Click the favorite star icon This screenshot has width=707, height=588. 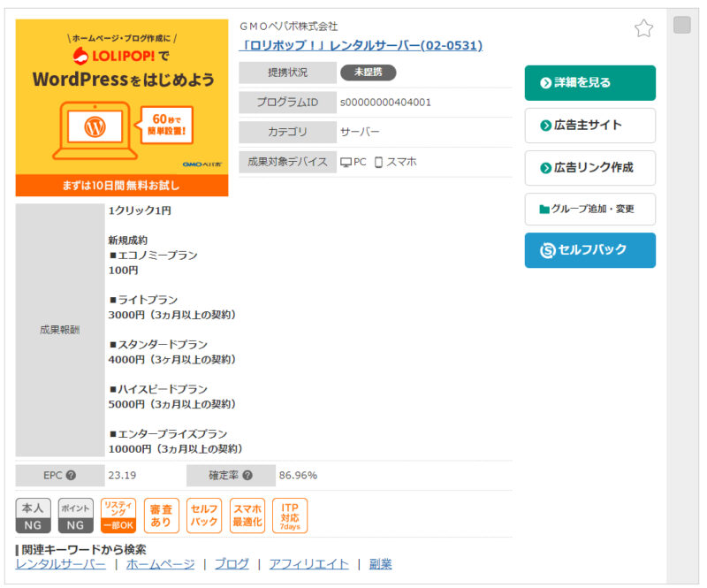tap(643, 29)
